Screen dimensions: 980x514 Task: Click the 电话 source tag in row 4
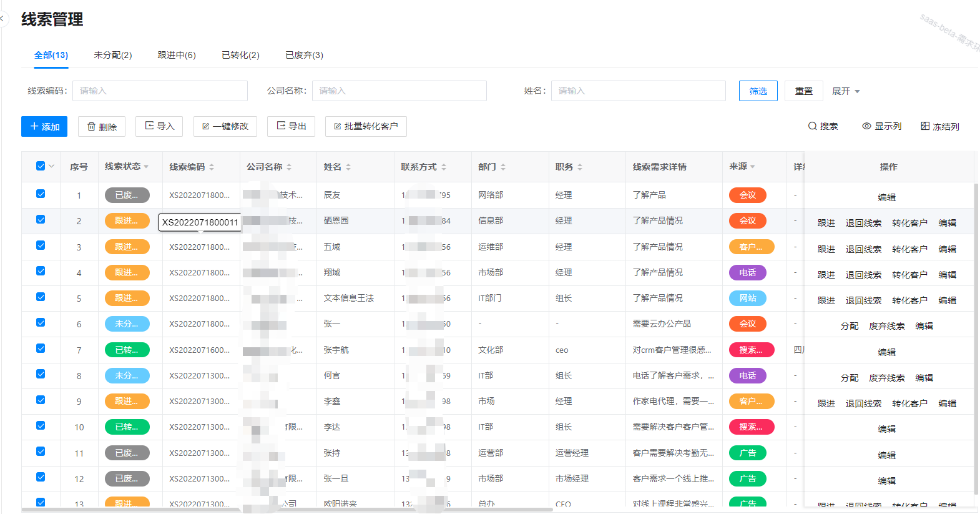(748, 272)
